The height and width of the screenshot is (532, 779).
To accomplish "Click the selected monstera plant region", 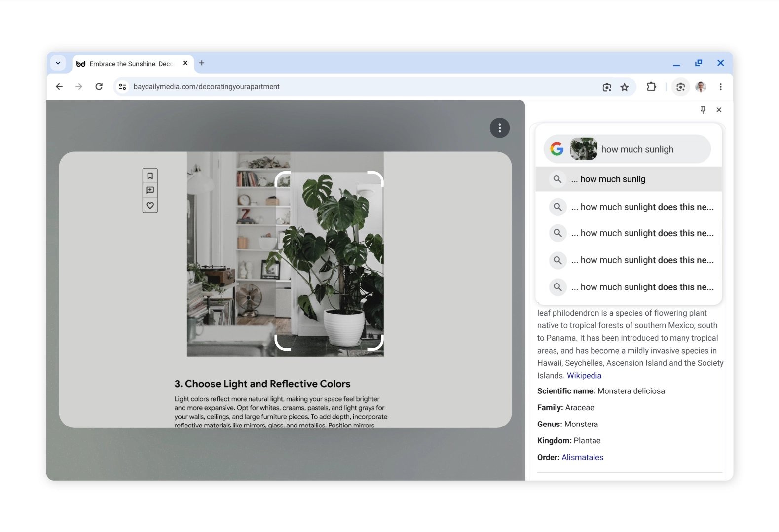I will [329, 261].
